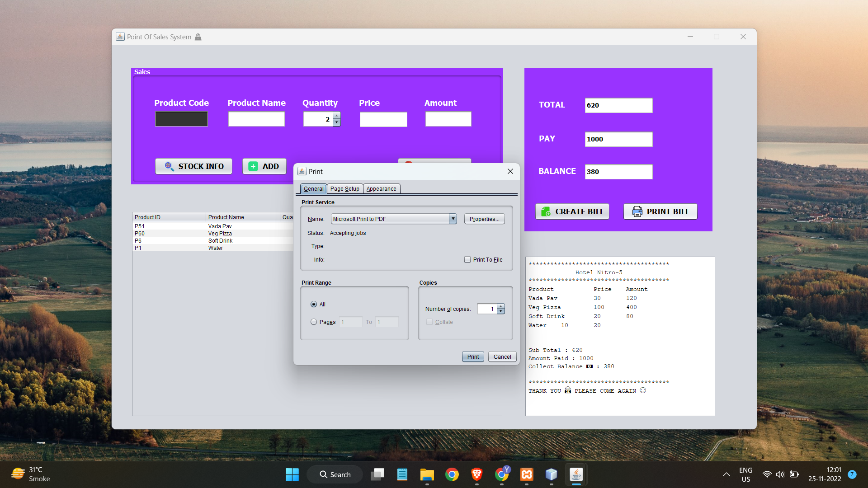
Task: Open XAMPP from the taskbar
Action: [527, 474]
